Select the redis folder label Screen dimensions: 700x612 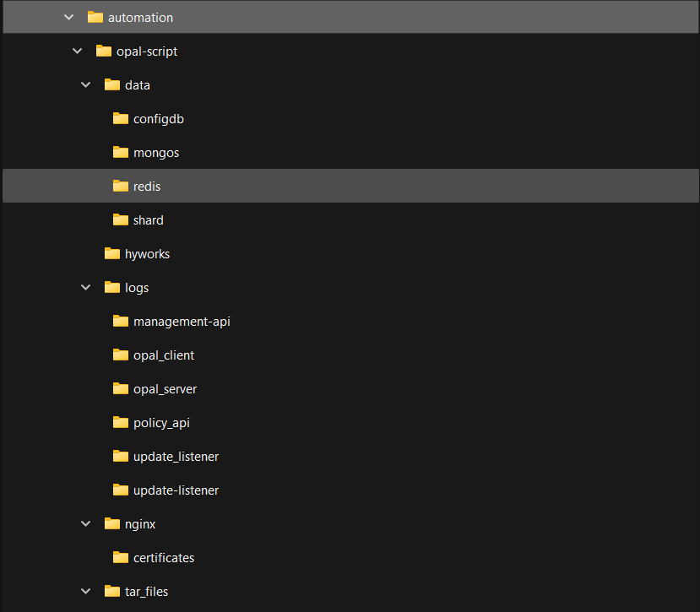(x=147, y=187)
